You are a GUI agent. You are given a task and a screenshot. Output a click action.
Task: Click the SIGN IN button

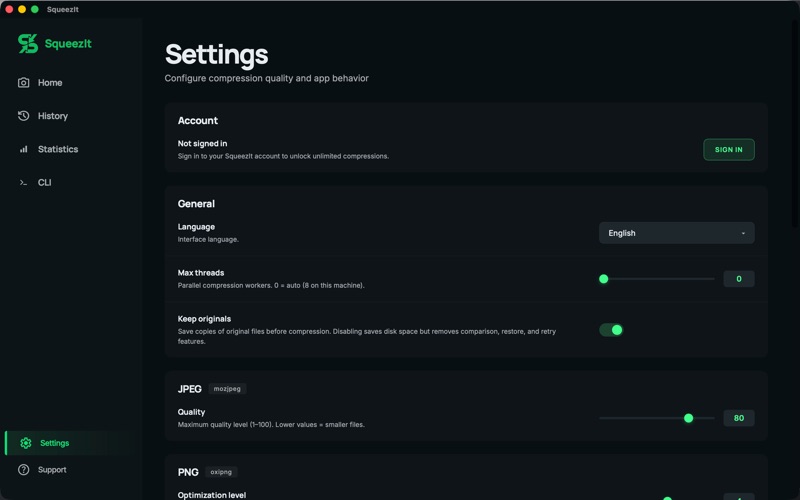pos(729,149)
